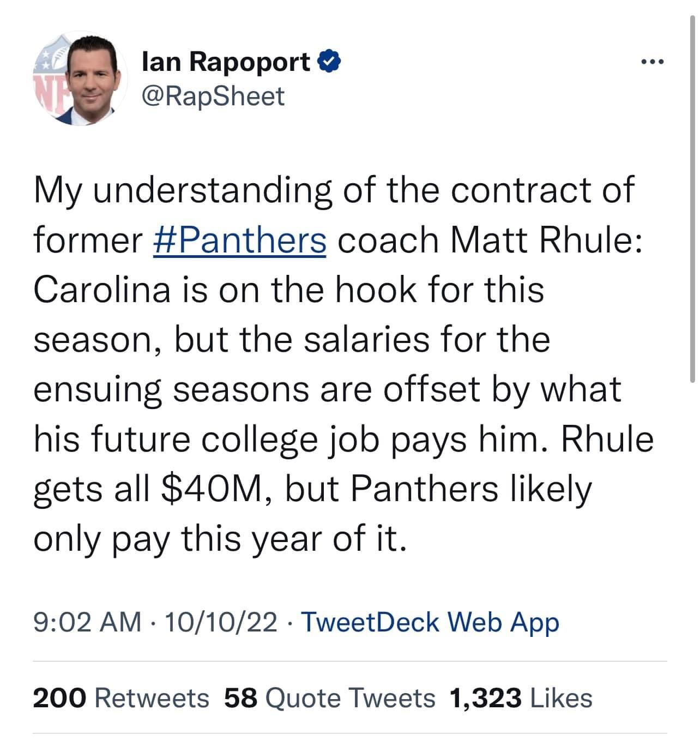Viewport: 700px width, 752px height.
Task: View the 58 Quote Tweets list
Action: pyautogui.click(x=330, y=697)
